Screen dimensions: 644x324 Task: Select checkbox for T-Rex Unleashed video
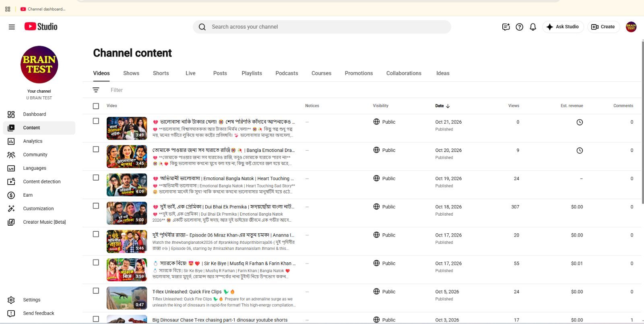96,291
